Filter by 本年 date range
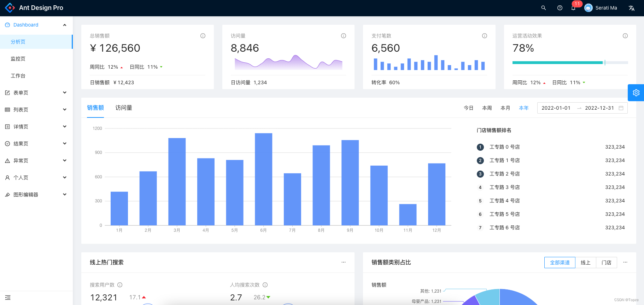 click(524, 108)
